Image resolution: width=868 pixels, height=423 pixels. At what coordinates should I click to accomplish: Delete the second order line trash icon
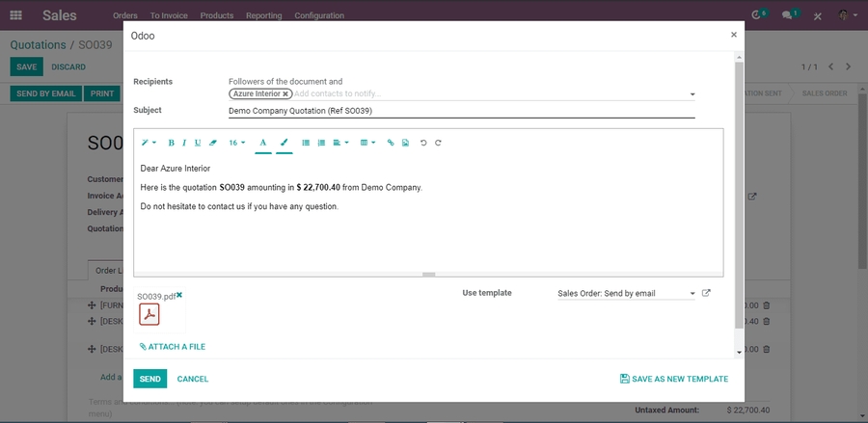767,321
